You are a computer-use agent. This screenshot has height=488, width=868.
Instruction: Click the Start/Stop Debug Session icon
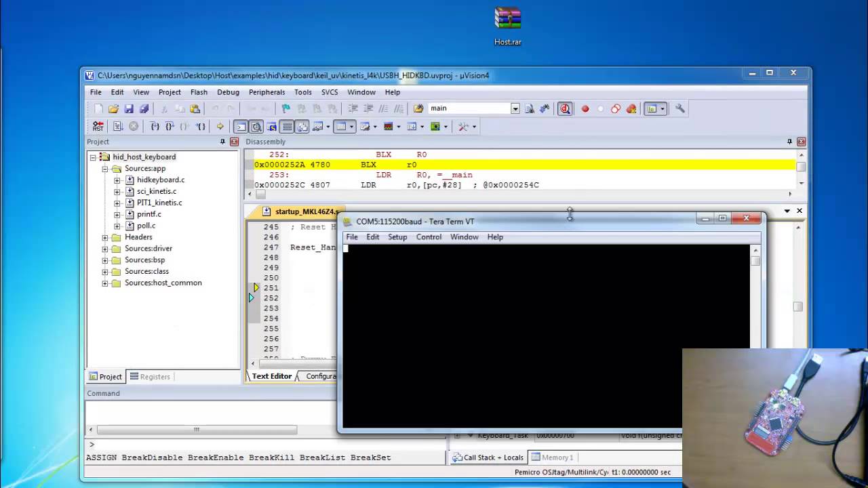(x=565, y=108)
